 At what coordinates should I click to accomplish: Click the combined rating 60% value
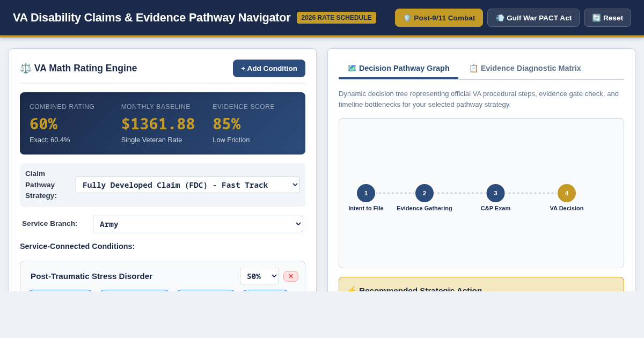click(x=43, y=124)
